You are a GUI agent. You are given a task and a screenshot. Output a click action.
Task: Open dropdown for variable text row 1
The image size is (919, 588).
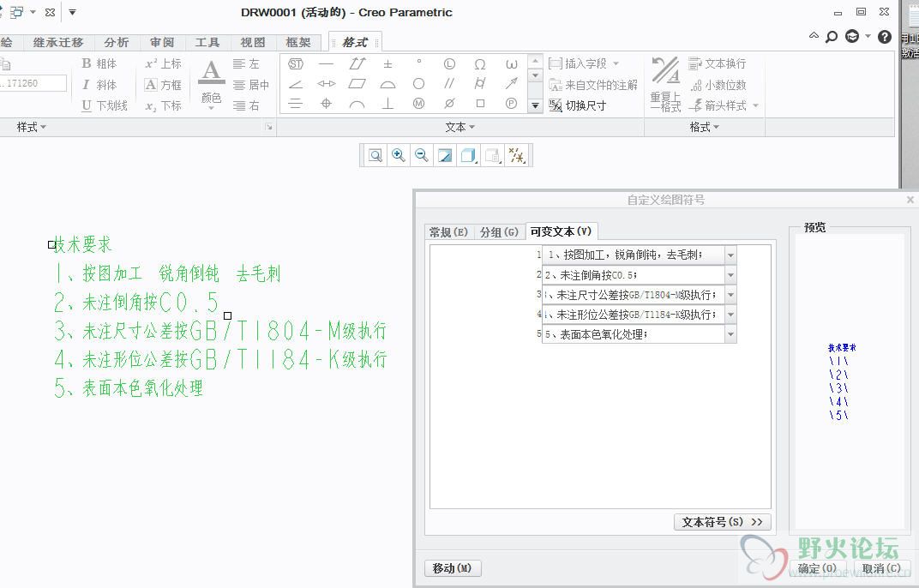pyautogui.click(x=730, y=255)
